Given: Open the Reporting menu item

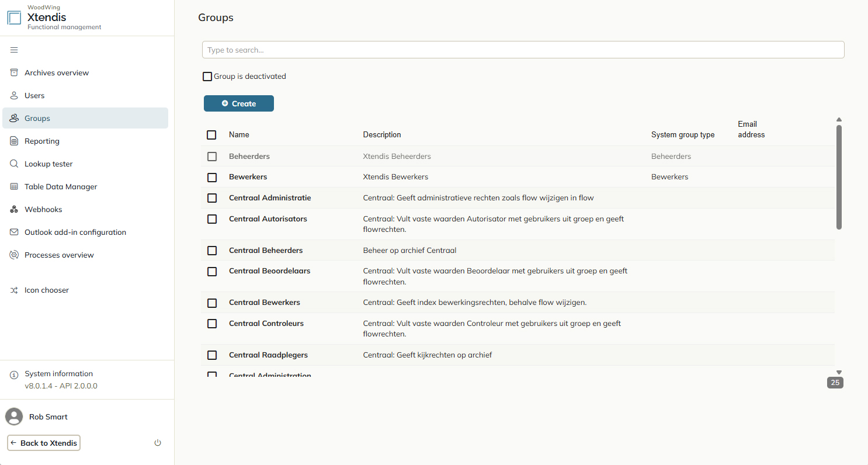Looking at the screenshot, I should (x=85, y=141).
